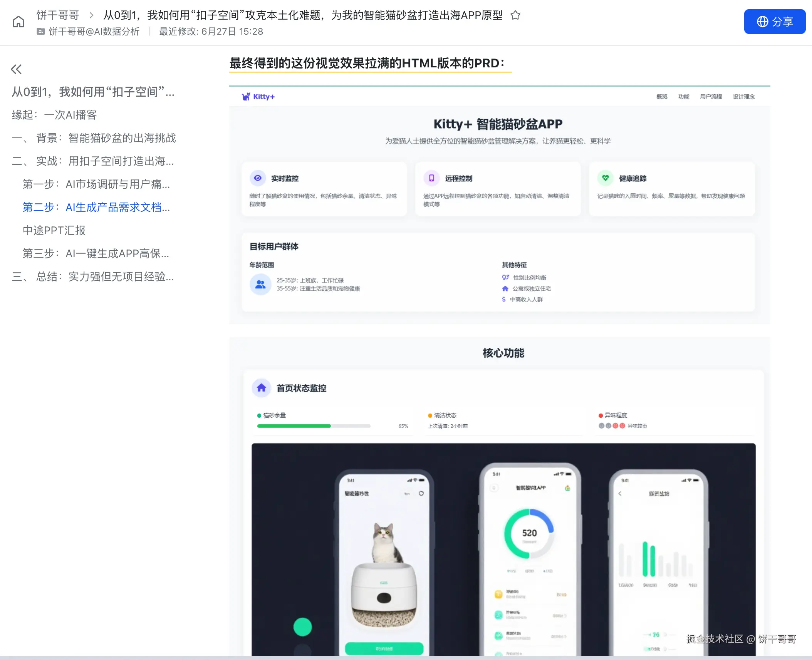
Task: Select 第一步：AI市场调研 outline entry
Action: tap(96, 184)
